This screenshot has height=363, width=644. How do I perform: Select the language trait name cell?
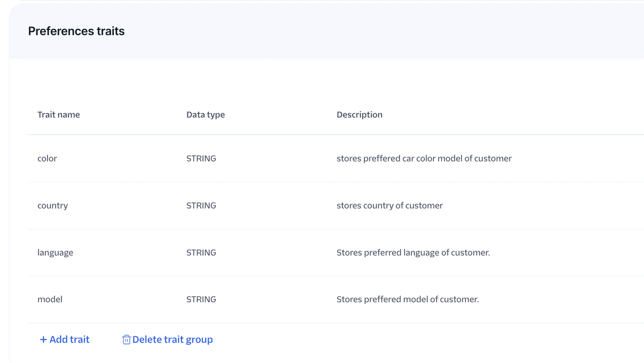tap(56, 253)
